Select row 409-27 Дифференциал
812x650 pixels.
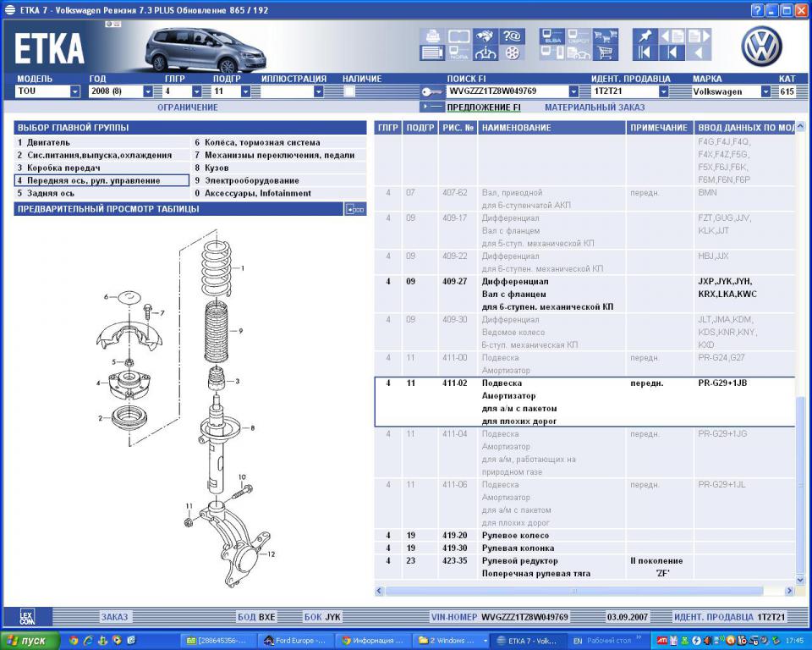(x=585, y=294)
